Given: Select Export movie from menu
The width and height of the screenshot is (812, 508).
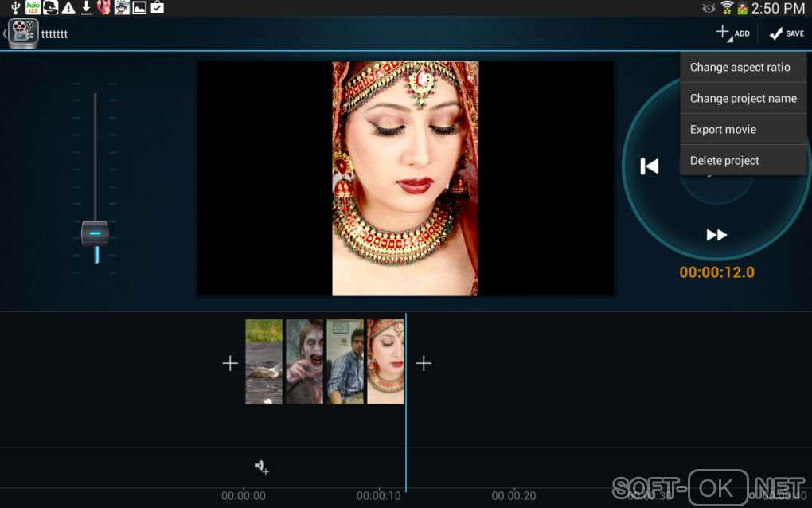Looking at the screenshot, I should pyautogui.click(x=723, y=130).
